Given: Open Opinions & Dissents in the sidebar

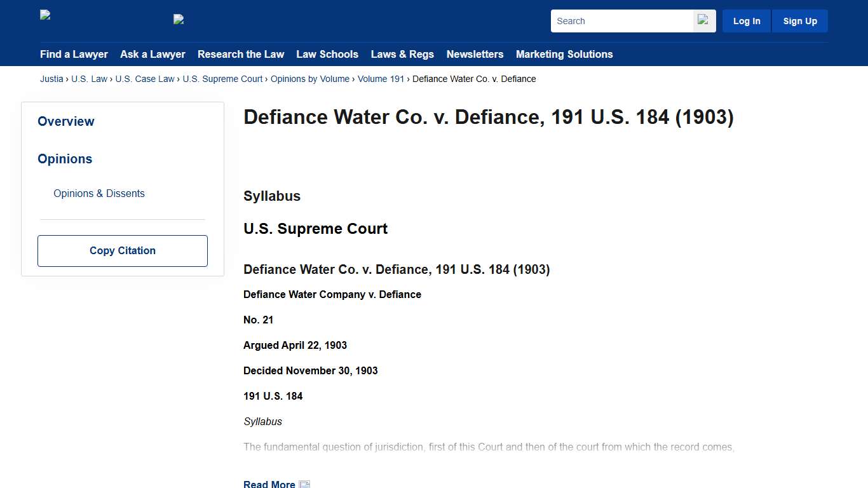Looking at the screenshot, I should (x=99, y=193).
